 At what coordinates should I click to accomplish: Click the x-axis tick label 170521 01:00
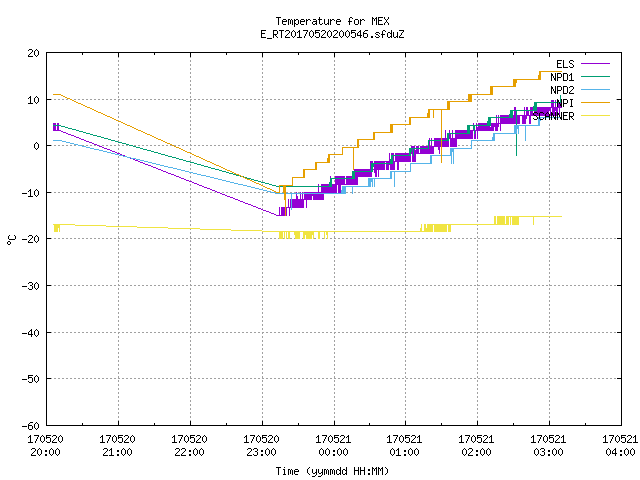pyautogui.click(x=404, y=446)
